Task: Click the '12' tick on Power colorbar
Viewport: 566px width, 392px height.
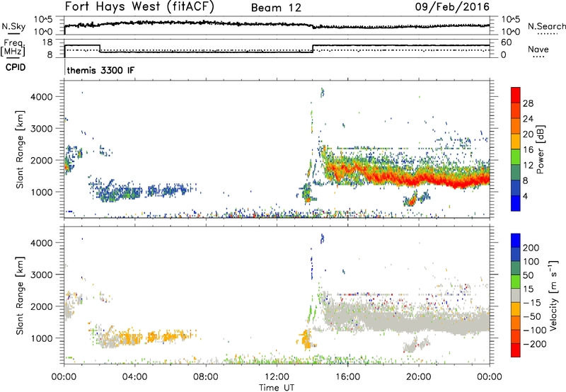Action: tap(528, 166)
